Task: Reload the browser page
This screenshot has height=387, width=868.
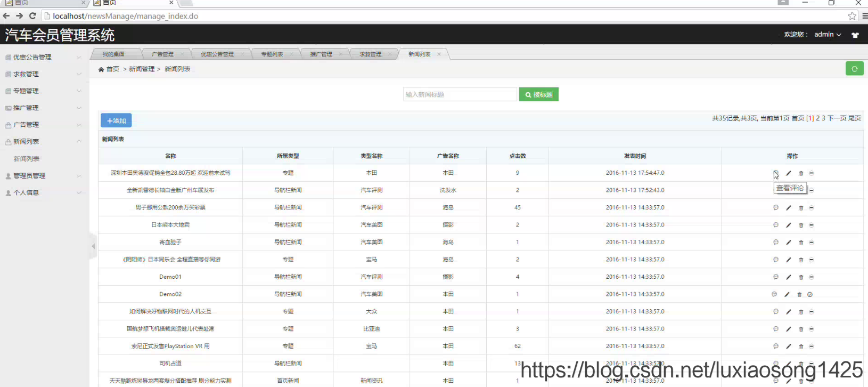Action: 32,16
